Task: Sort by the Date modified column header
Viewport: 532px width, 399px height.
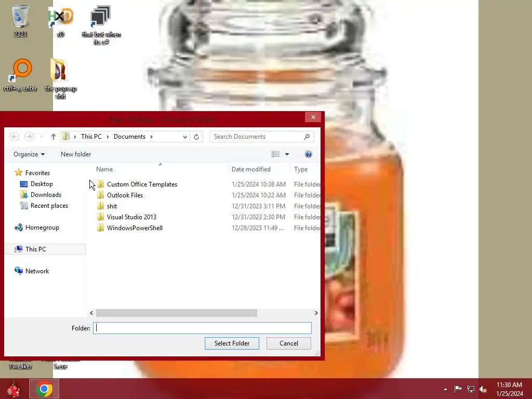Action: (251, 169)
